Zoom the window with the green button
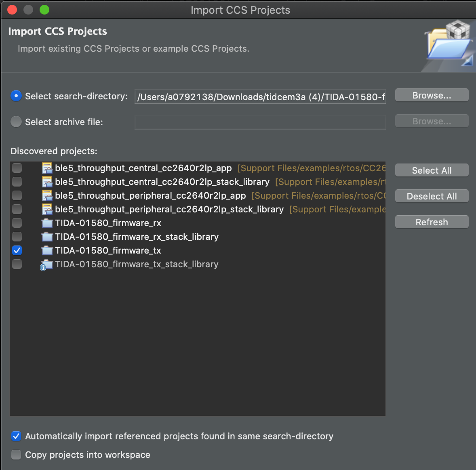This screenshot has height=470, width=476. (44, 10)
